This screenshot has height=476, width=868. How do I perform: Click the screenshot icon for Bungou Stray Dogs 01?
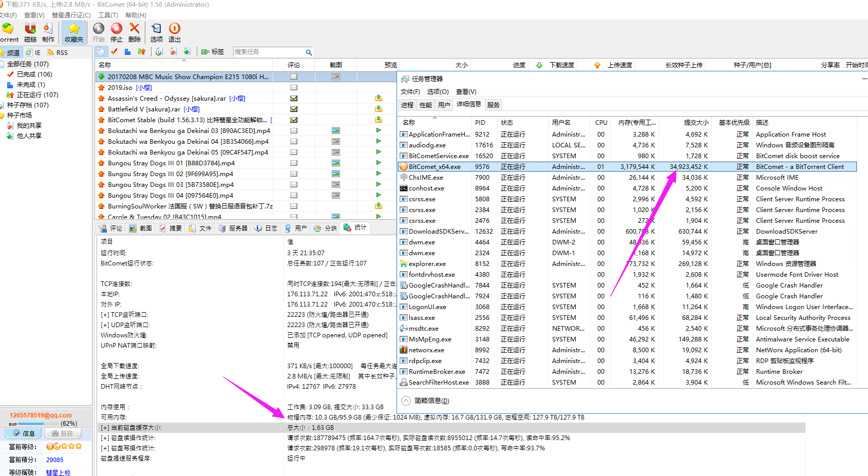click(x=336, y=163)
